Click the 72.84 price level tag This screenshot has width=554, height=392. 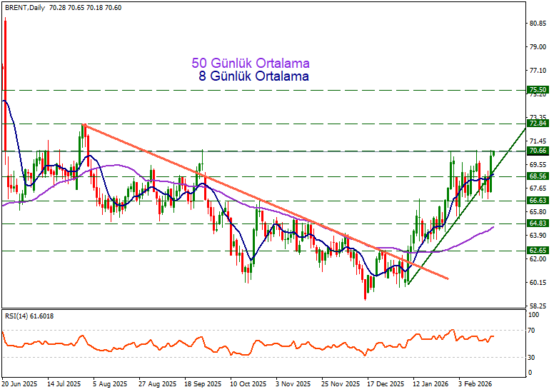[x=538, y=124]
